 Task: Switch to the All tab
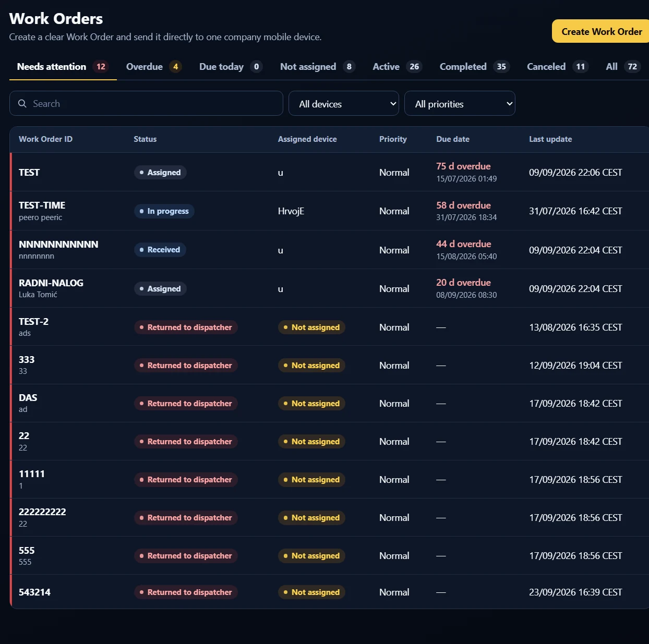point(622,67)
